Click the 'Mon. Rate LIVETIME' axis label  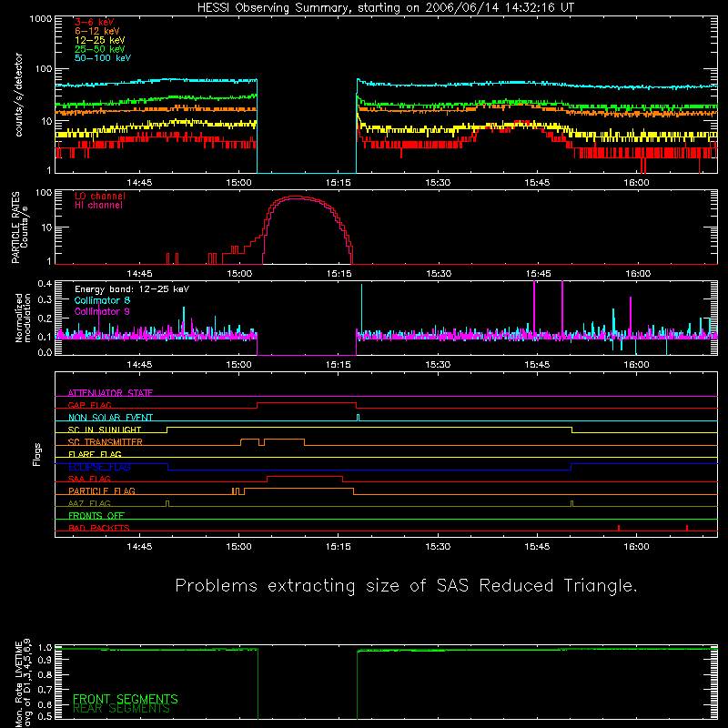pos(18,683)
